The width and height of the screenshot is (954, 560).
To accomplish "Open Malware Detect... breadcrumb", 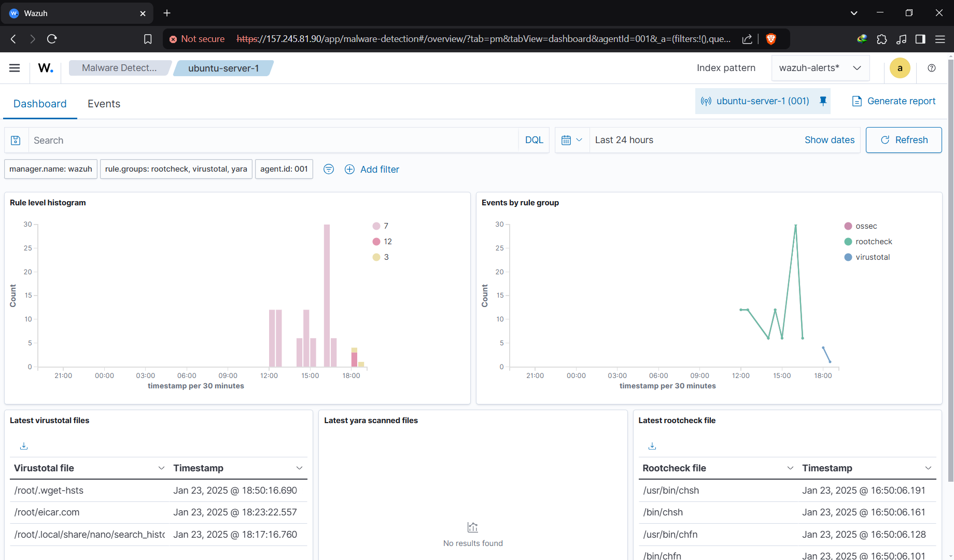I will click(119, 68).
